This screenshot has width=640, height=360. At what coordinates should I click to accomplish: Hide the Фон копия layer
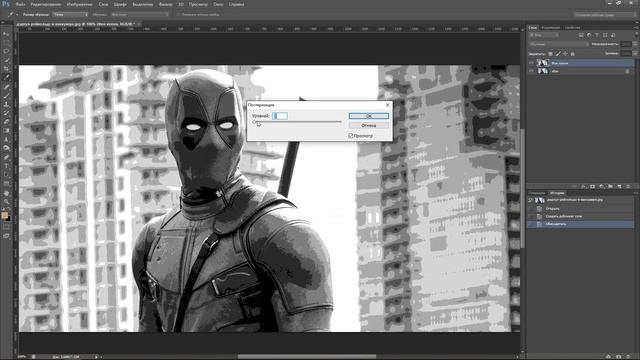point(531,63)
